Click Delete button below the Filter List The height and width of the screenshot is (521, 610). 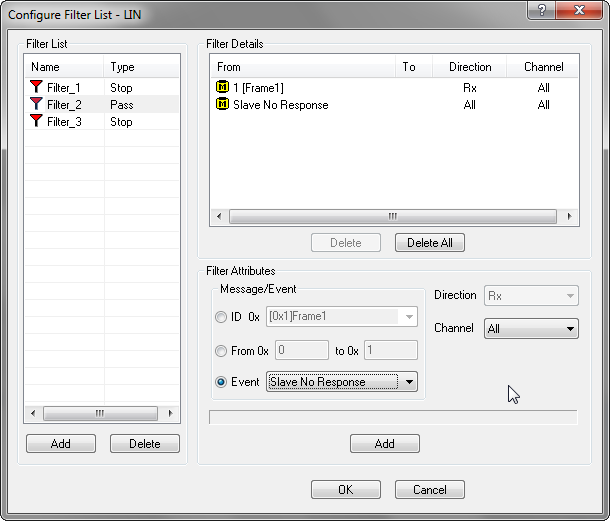pyautogui.click(x=145, y=444)
